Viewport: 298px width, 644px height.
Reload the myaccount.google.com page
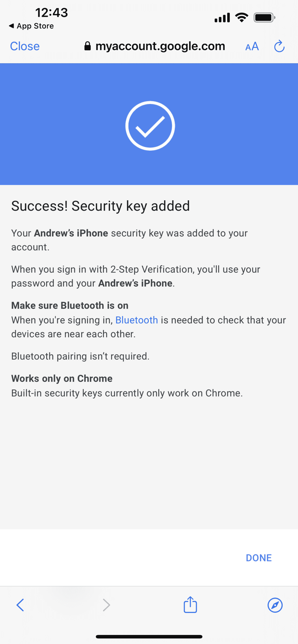click(279, 46)
